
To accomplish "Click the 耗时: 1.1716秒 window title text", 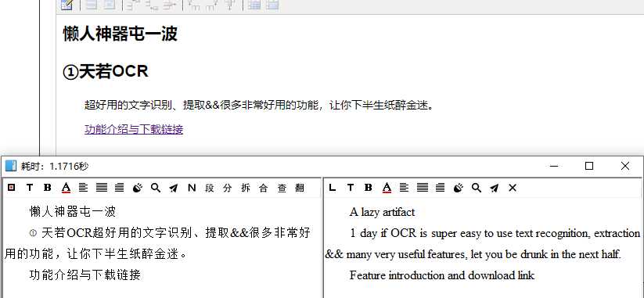I will pyautogui.click(x=54, y=167).
